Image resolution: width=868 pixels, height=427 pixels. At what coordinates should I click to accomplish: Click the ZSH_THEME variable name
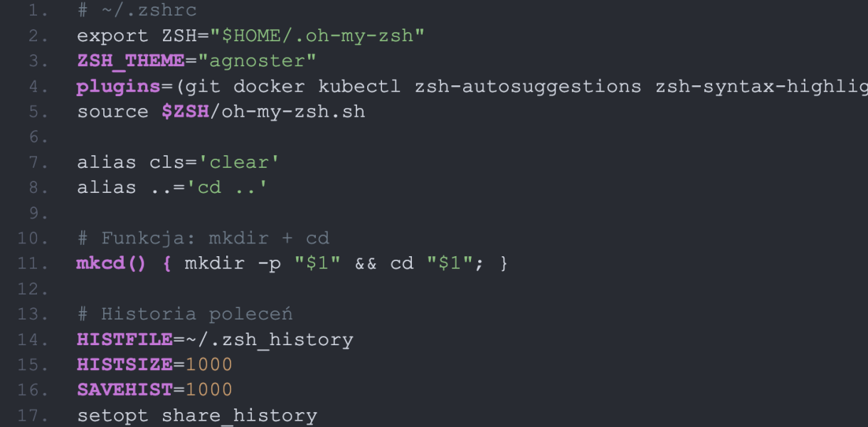(131, 61)
